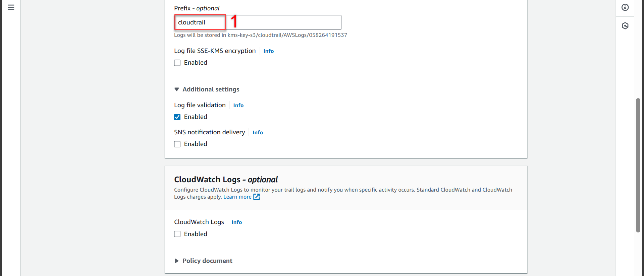Expand the Policy document section
This screenshot has height=276, width=644.
pos(177,261)
